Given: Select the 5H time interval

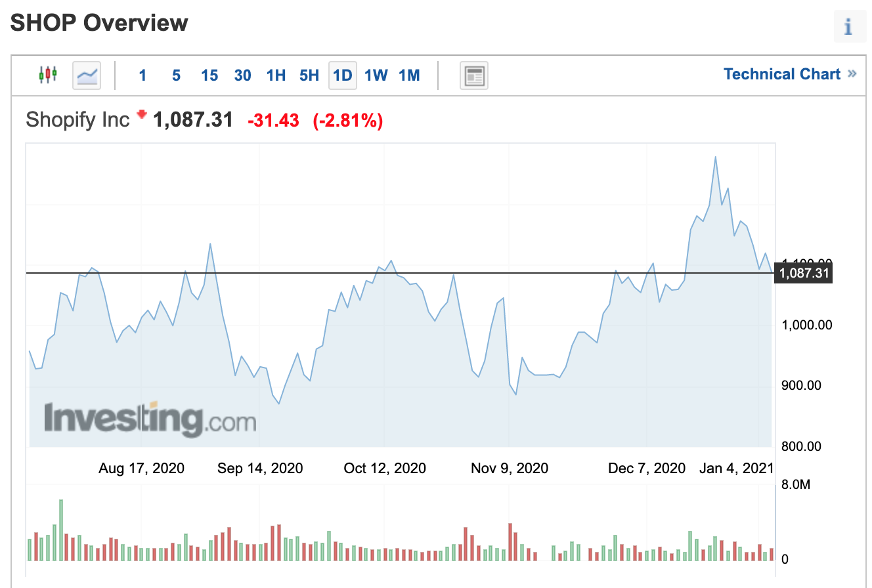Looking at the screenshot, I should (x=309, y=75).
